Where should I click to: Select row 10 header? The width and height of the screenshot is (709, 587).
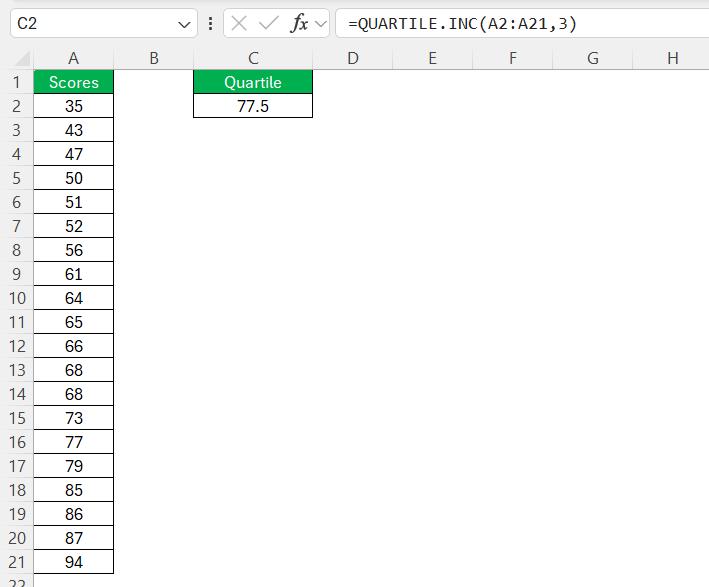point(17,298)
